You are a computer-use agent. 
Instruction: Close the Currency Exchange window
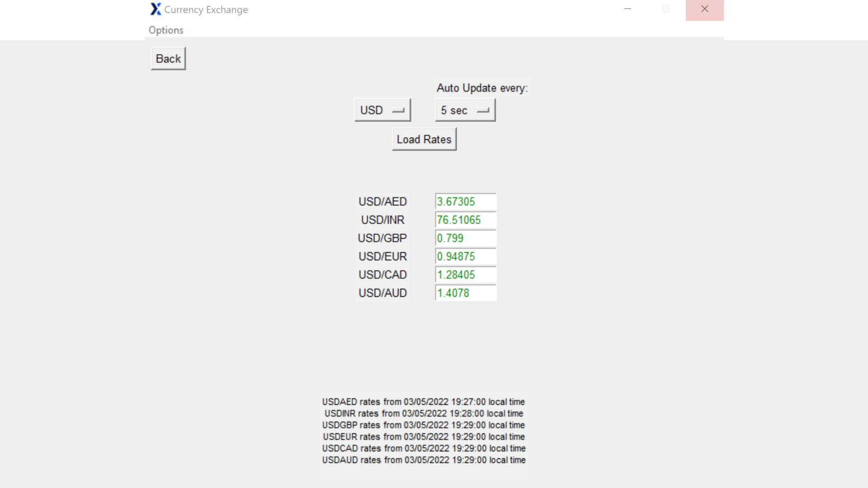tap(704, 10)
